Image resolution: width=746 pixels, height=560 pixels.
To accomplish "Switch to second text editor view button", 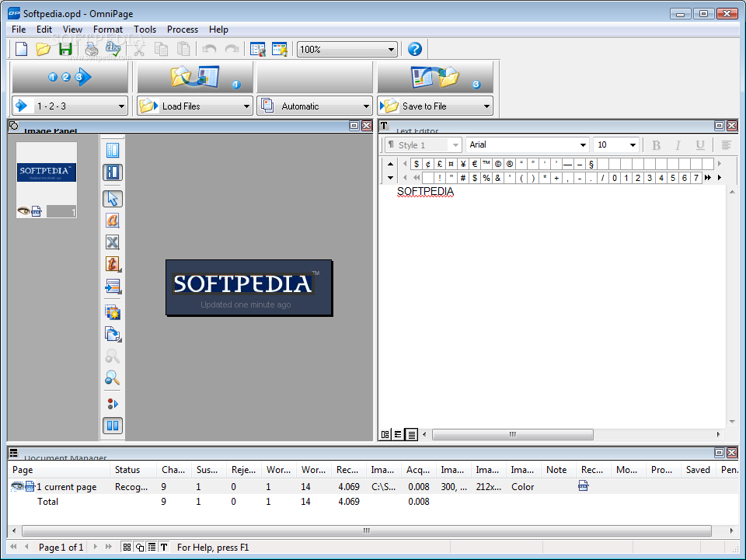I will coord(398,434).
